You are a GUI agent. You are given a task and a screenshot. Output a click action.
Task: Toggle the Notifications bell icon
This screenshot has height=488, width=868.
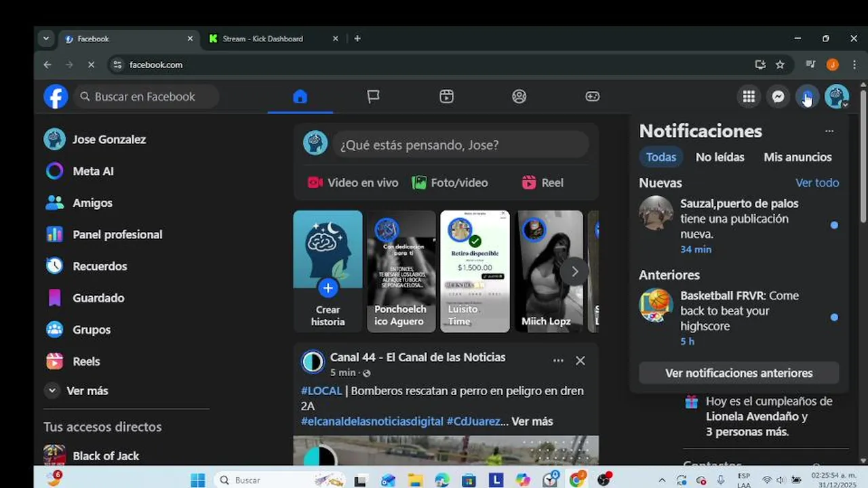tap(807, 96)
